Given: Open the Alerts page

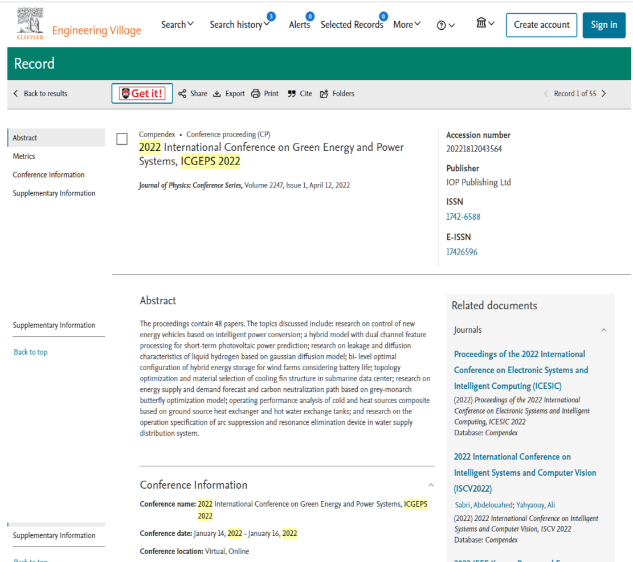Looking at the screenshot, I should pyautogui.click(x=299, y=25).
